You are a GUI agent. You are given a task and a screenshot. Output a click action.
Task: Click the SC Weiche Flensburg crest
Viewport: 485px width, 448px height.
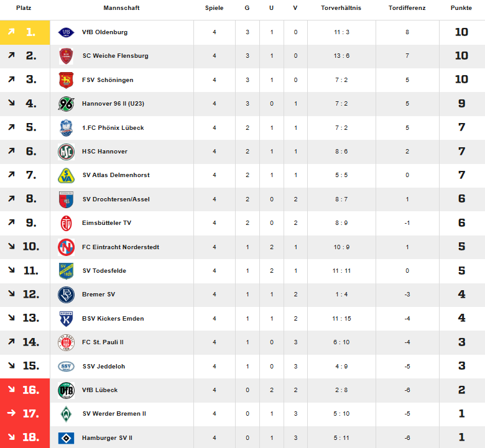[x=66, y=56]
